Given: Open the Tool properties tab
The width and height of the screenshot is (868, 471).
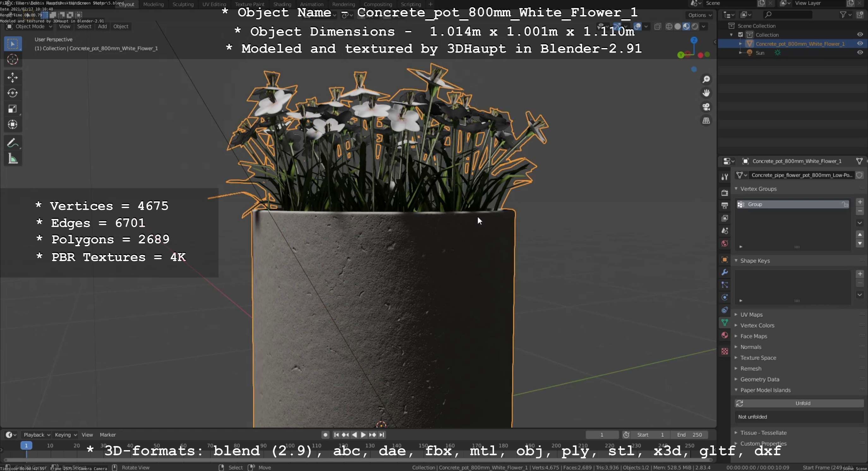Looking at the screenshot, I should click(725, 176).
